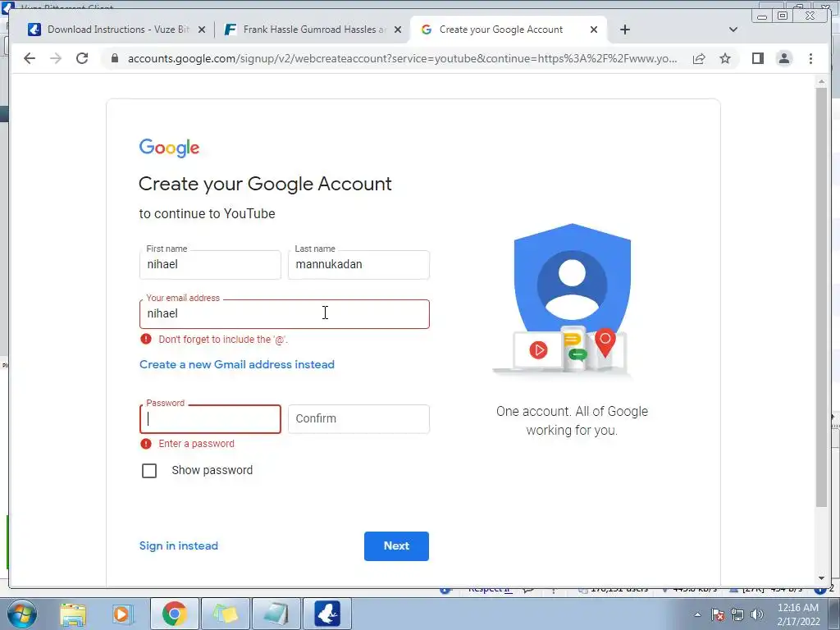Bookmark this page with the star icon
This screenshot has height=630, width=840.
(725, 58)
